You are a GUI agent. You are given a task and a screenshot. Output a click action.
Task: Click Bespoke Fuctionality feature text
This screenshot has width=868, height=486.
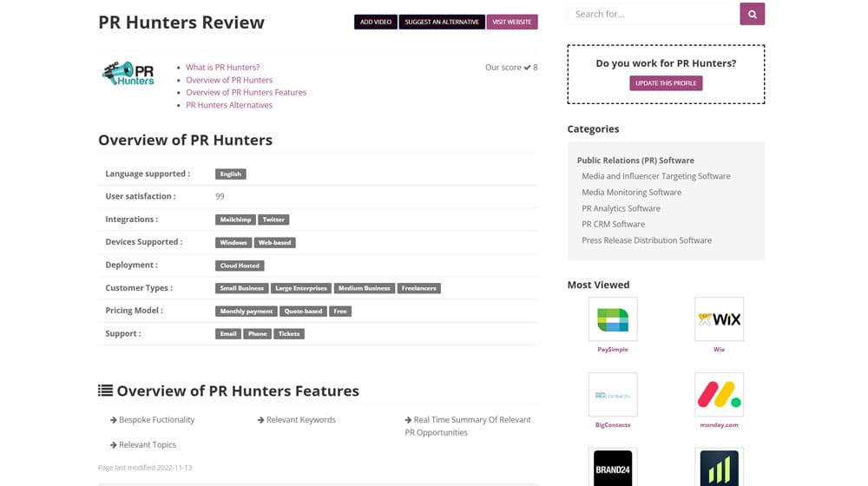(156, 420)
